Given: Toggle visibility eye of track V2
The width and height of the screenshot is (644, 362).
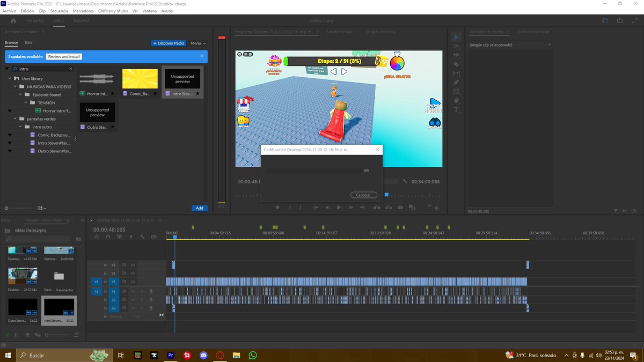Looking at the screenshot, I should click(133, 274).
